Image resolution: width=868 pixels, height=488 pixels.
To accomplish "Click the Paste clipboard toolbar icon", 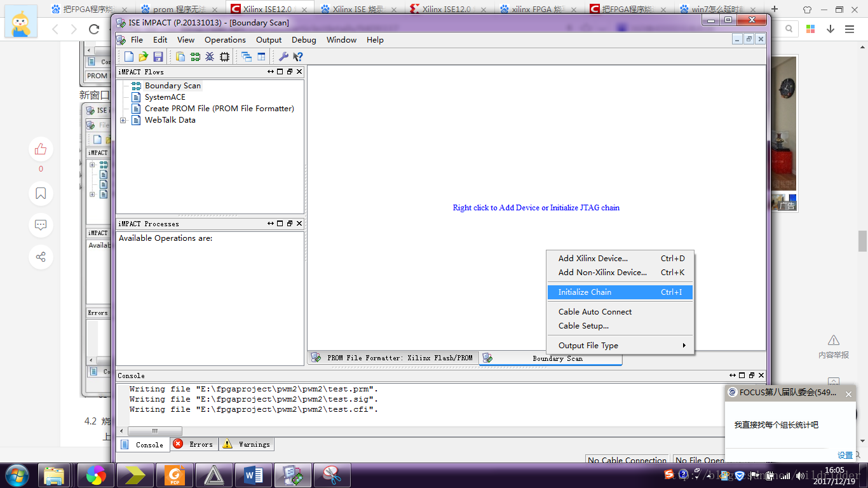I will click(x=180, y=57).
